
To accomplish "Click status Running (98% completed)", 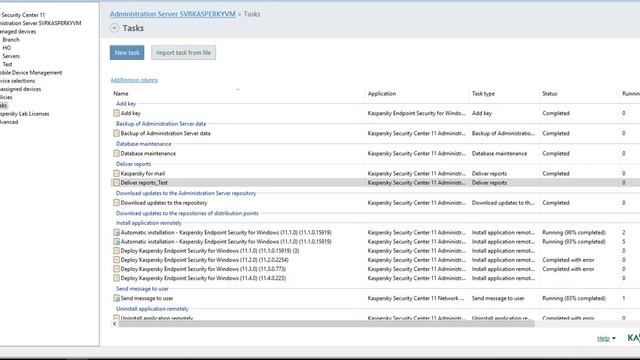I will [x=573, y=232].
